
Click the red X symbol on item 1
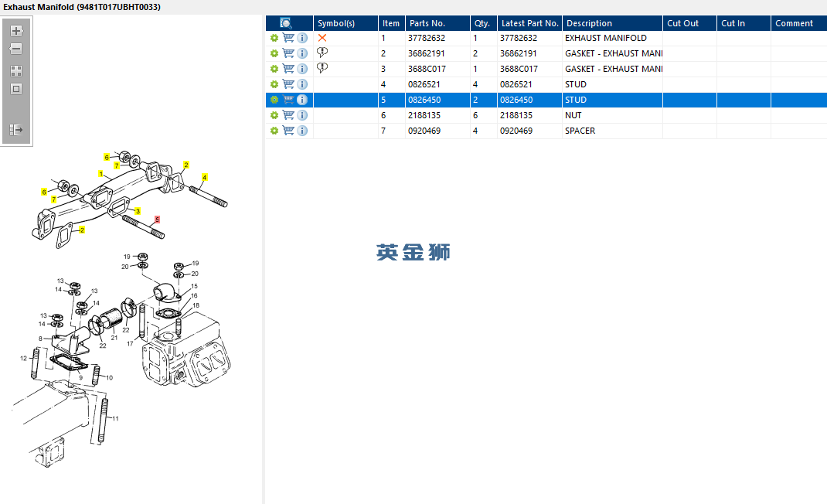(322, 38)
